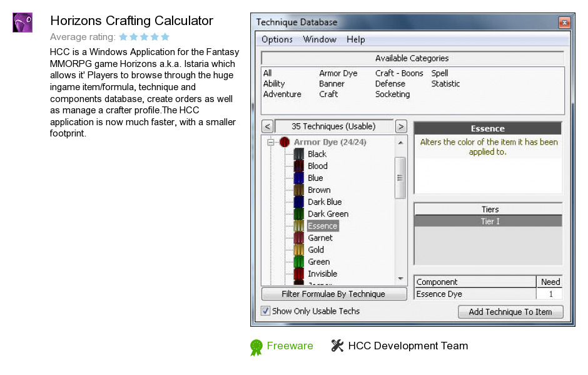
Task: Click the Need column header
Action: coord(550,282)
